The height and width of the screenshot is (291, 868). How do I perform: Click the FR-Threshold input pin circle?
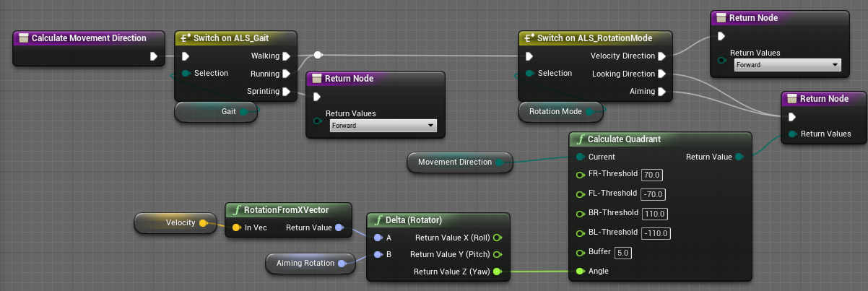tap(579, 175)
